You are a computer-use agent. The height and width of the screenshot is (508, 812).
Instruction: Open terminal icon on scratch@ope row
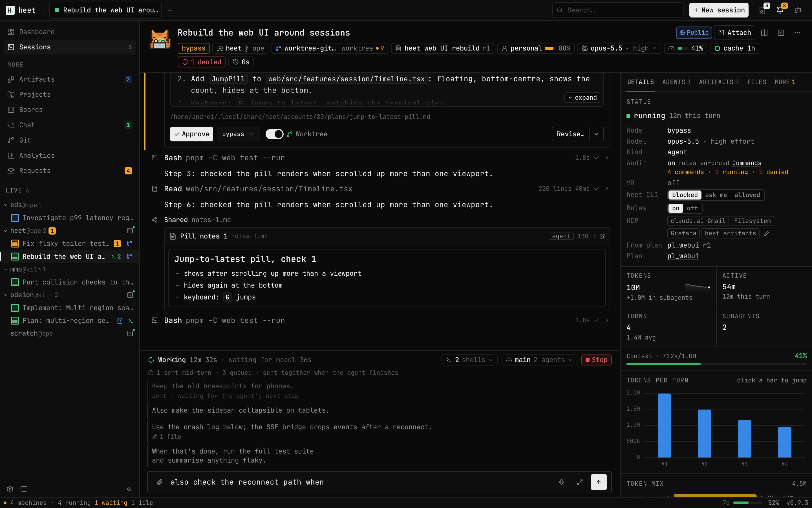130,333
